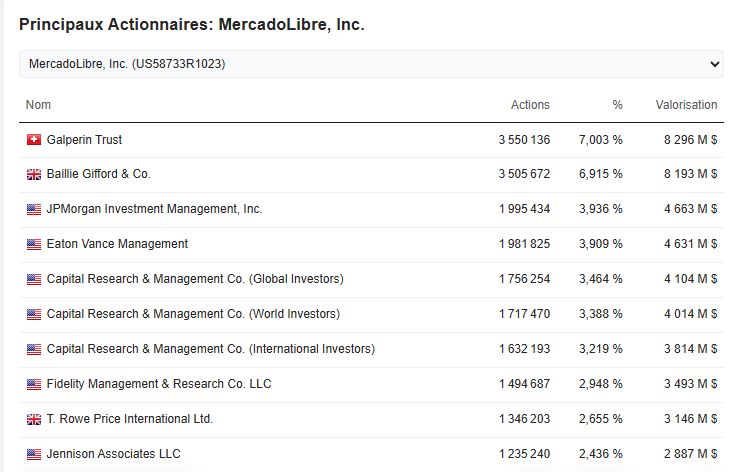Click the US flag beside Fidelity Management & Research
Screen dimensions: 738x472
click(34, 384)
